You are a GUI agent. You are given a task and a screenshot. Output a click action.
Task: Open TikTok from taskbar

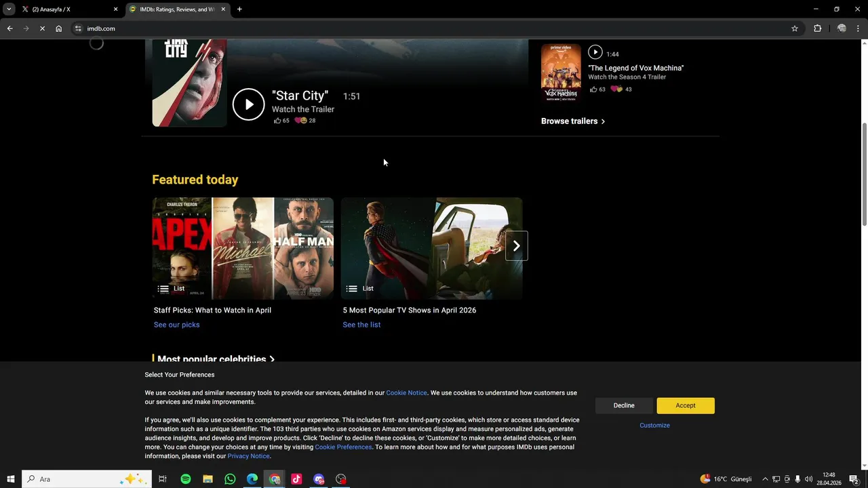point(296,479)
